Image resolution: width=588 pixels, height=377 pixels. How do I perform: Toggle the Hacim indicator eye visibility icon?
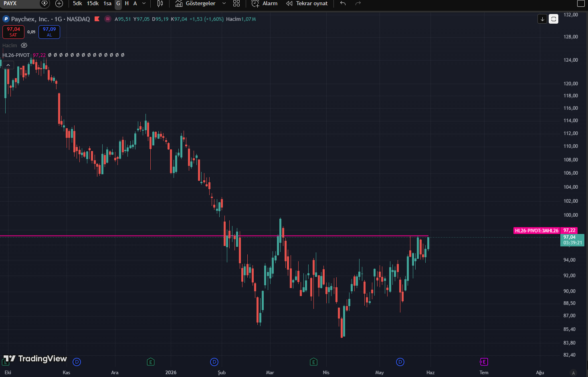(x=24, y=45)
